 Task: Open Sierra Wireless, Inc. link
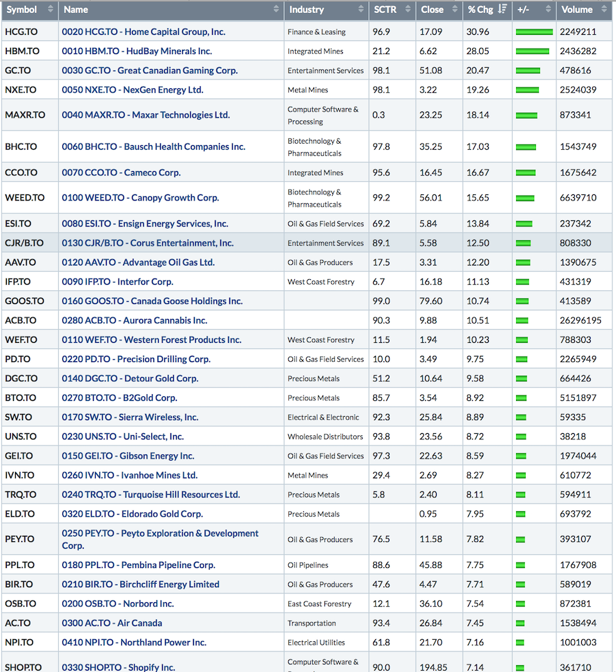130,417
